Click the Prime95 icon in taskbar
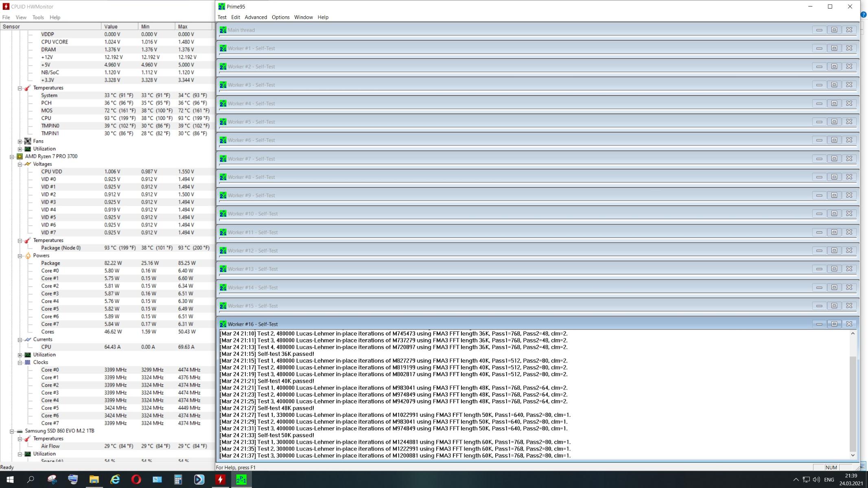The image size is (868, 488). pyautogui.click(x=241, y=479)
